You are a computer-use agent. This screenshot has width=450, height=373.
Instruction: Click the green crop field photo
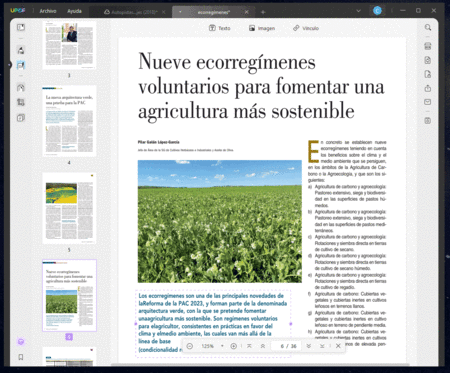coord(220,221)
